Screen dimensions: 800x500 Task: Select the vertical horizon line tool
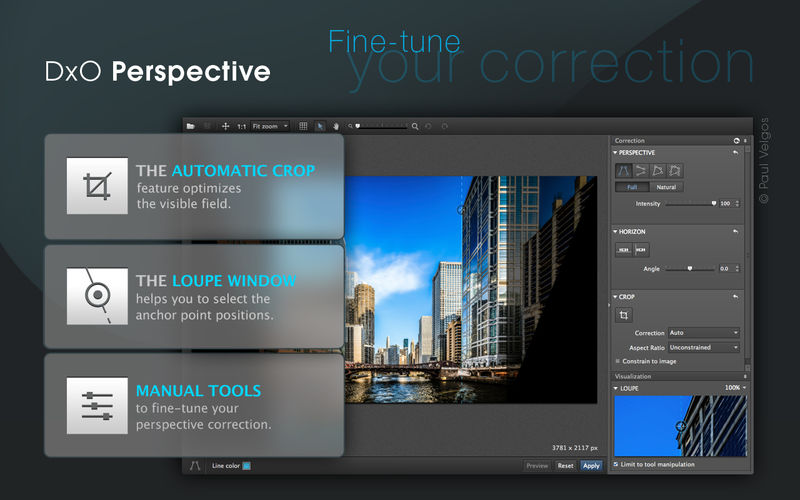(x=641, y=249)
